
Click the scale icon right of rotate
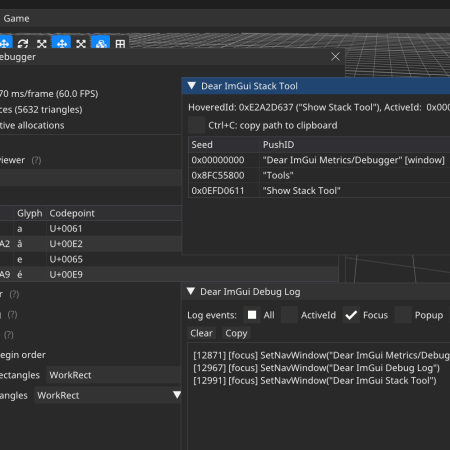coord(42,43)
